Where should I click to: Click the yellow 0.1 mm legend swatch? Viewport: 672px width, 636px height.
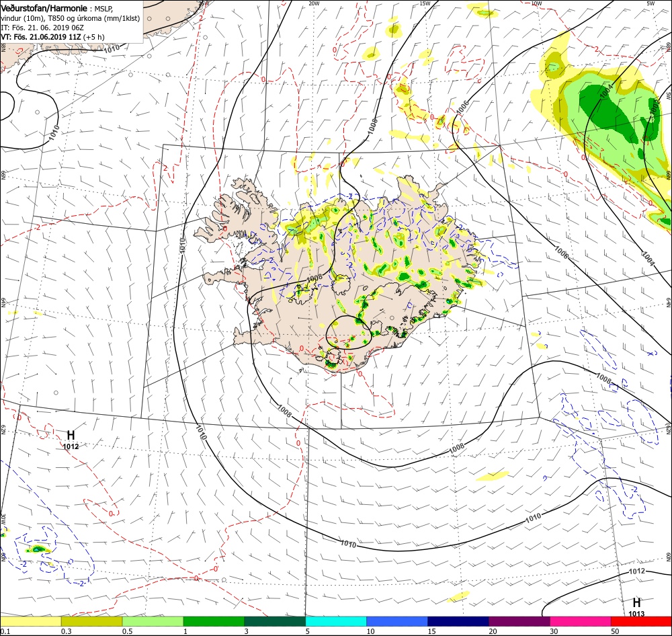pos(30,621)
